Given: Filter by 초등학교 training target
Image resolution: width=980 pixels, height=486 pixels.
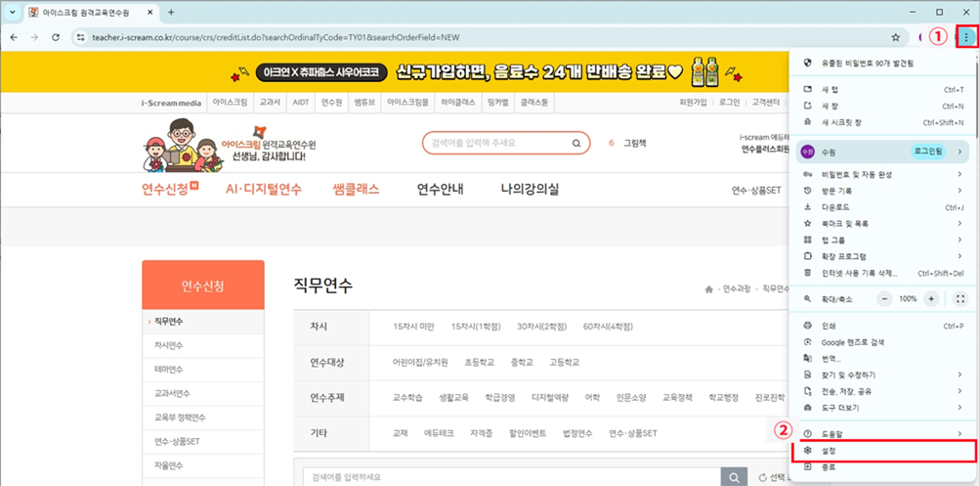Looking at the screenshot, I should [x=480, y=362].
